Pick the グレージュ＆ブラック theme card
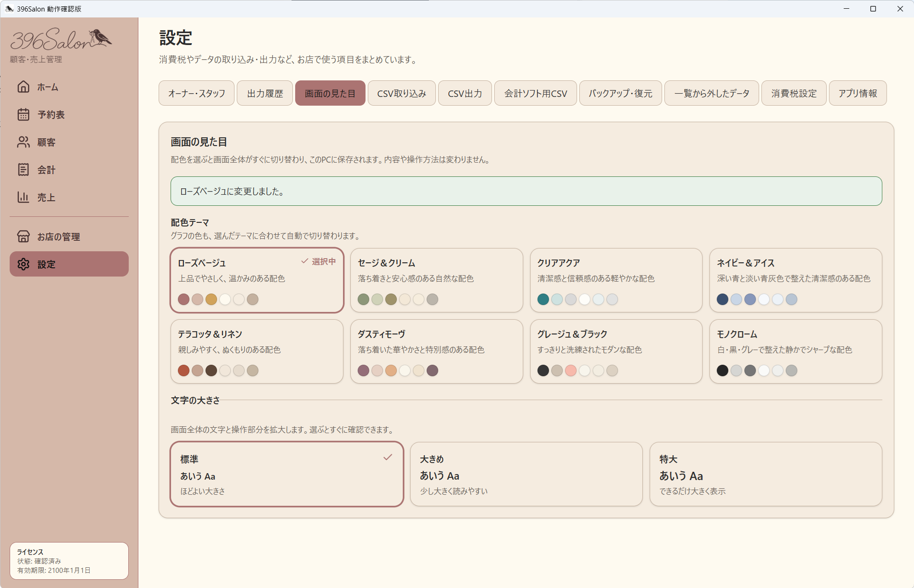 [616, 351]
